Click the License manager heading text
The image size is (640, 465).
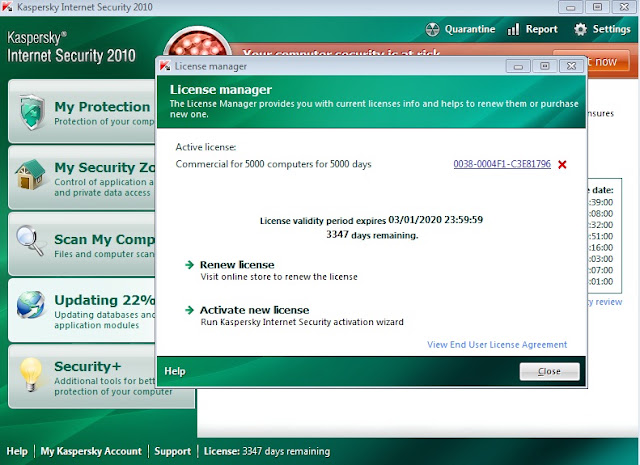(221, 90)
